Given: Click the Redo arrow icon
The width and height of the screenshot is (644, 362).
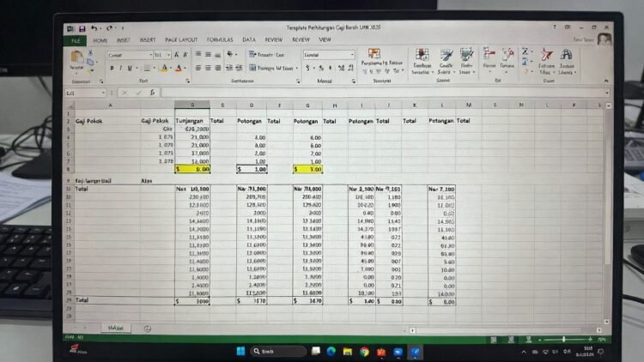Looking at the screenshot, I should tap(109, 28).
